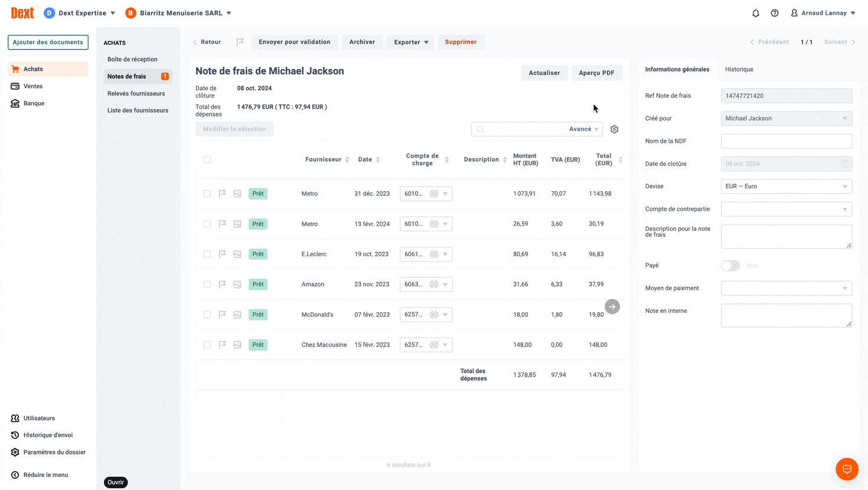The height and width of the screenshot is (490, 868).
Task: Click the Aperçu PDF button
Action: (x=596, y=73)
